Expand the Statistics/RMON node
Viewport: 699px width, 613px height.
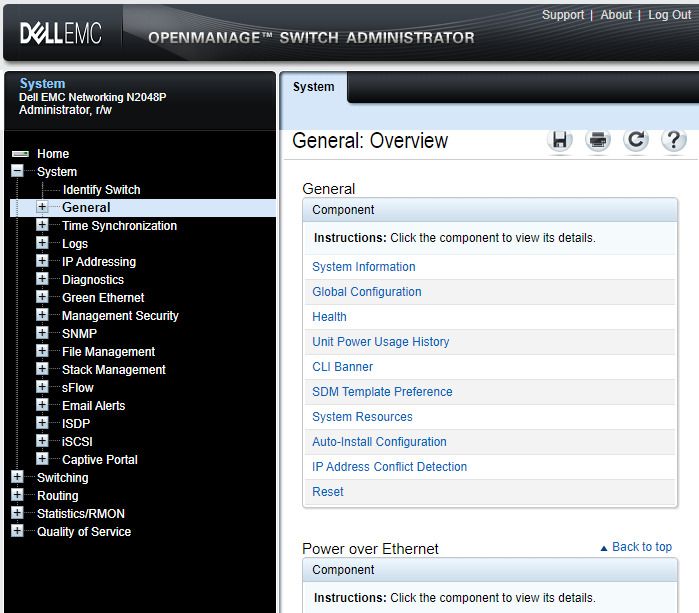(x=17, y=513)
